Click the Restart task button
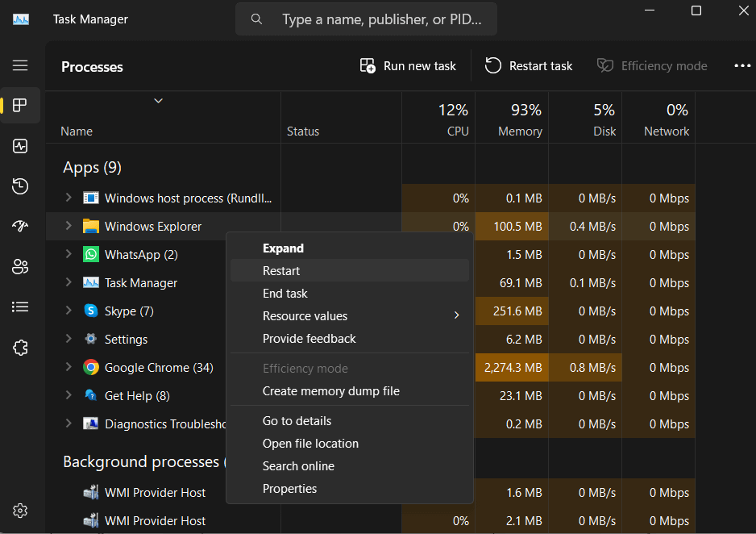Viewport: 756px width, 534px height. tap(529, 66)
